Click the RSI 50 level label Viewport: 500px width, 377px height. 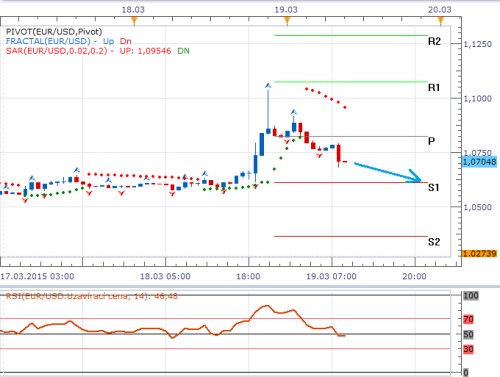468,334
